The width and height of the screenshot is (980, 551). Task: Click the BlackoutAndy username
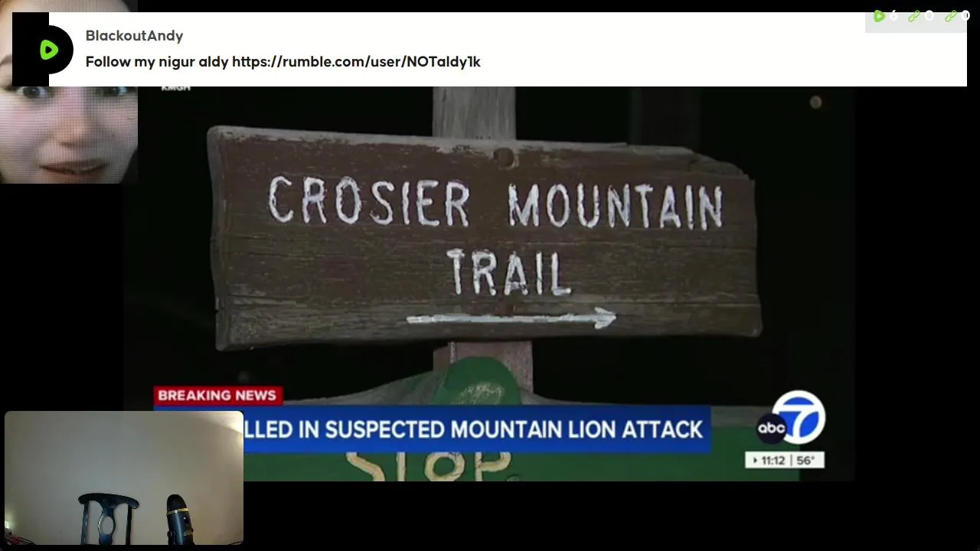coord(134,36)
